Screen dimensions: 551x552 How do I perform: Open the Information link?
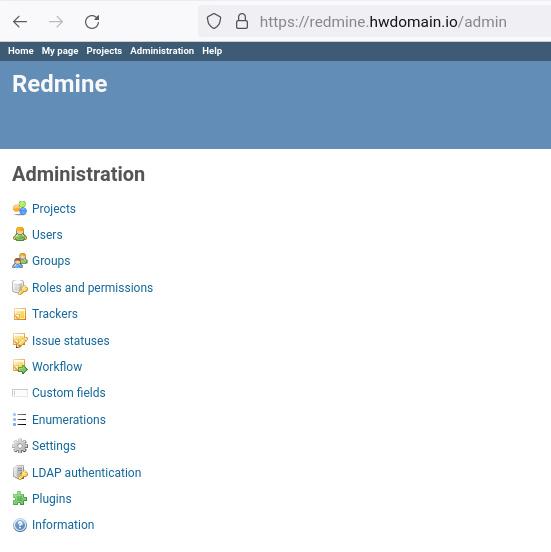point(63,525)
